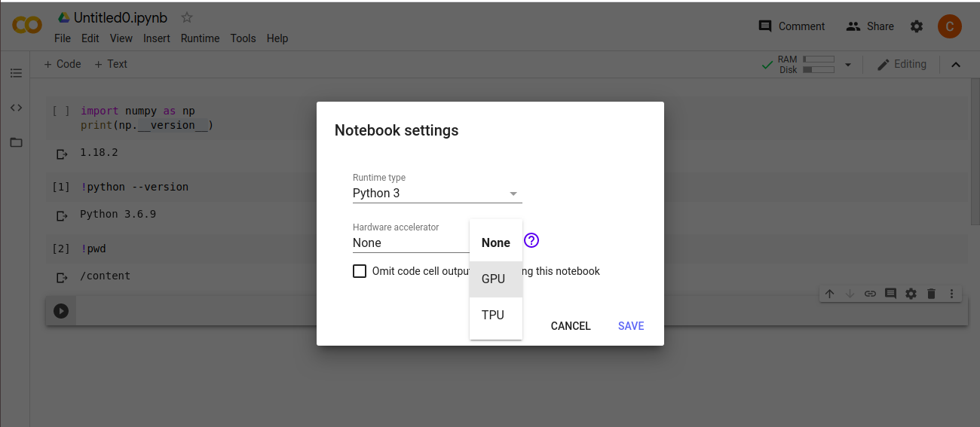Move cell down arrow icon
Screen dimensions: 980x427
pos(850,294)
